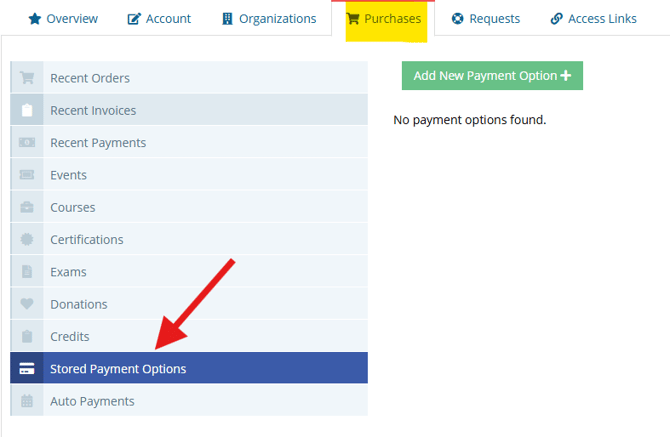Switch to the Access Links tab
This screenshot has width=670, height=437.
(x=593, y=19)
